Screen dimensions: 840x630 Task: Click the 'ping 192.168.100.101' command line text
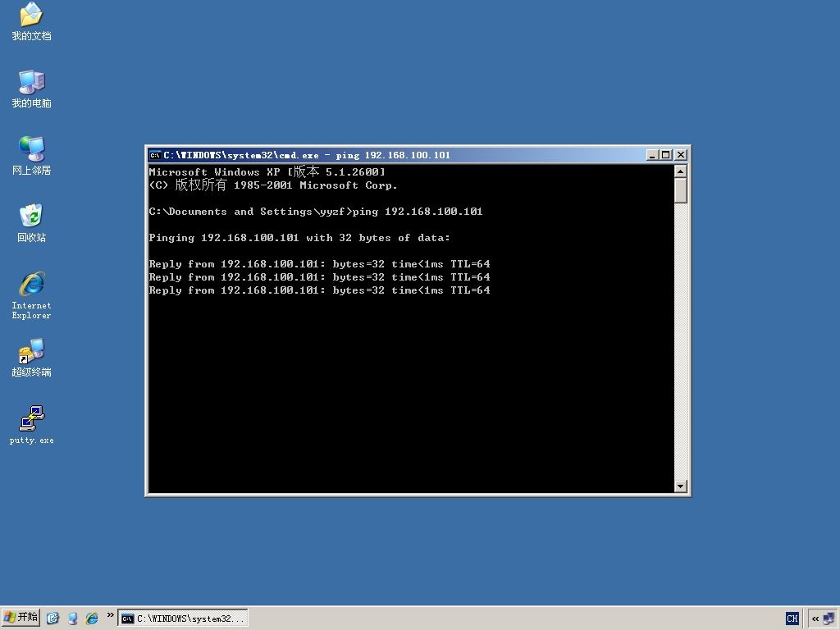point(418,212)
